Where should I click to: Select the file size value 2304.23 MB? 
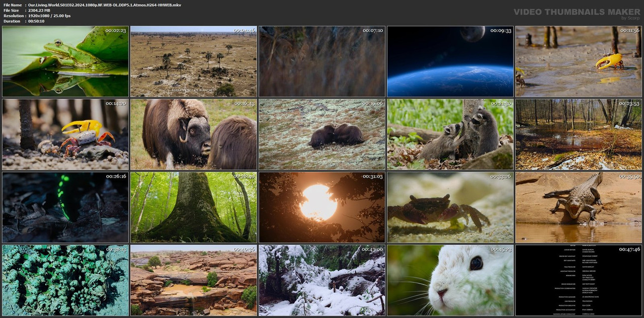[39, 10]
